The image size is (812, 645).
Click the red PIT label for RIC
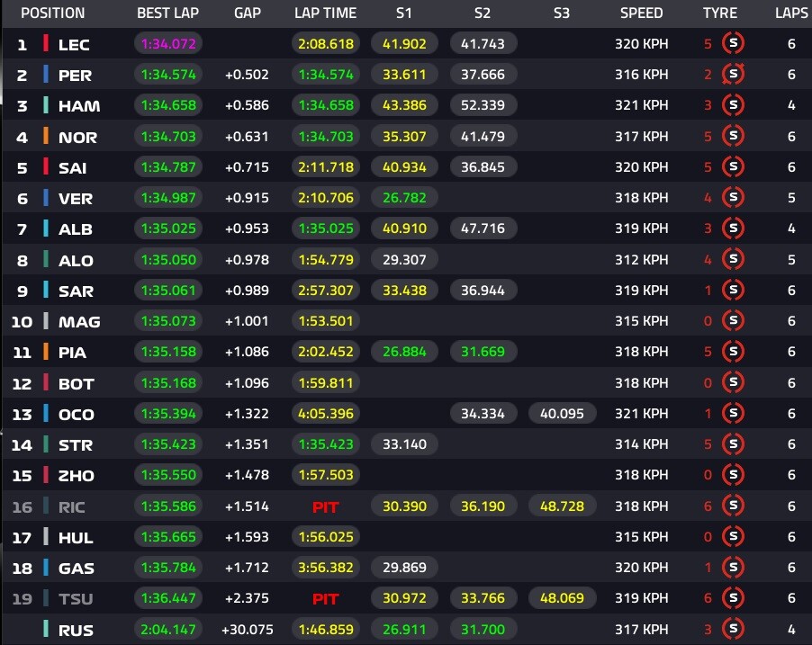(x=325, y=506)
